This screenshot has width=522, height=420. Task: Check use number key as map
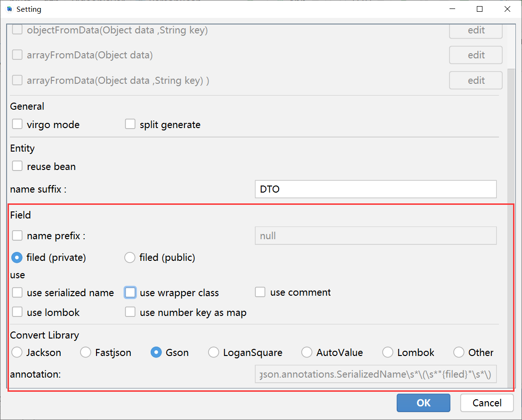tap(130, 312)
